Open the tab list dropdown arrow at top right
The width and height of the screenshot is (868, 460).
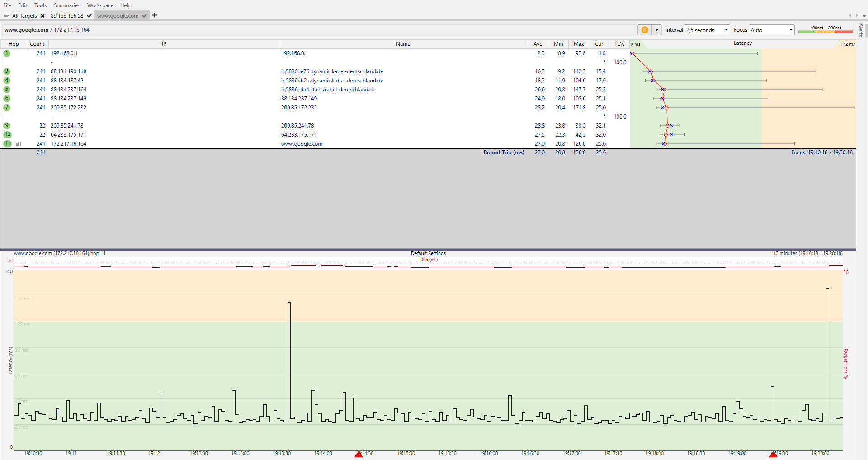[x=864, y=16]
